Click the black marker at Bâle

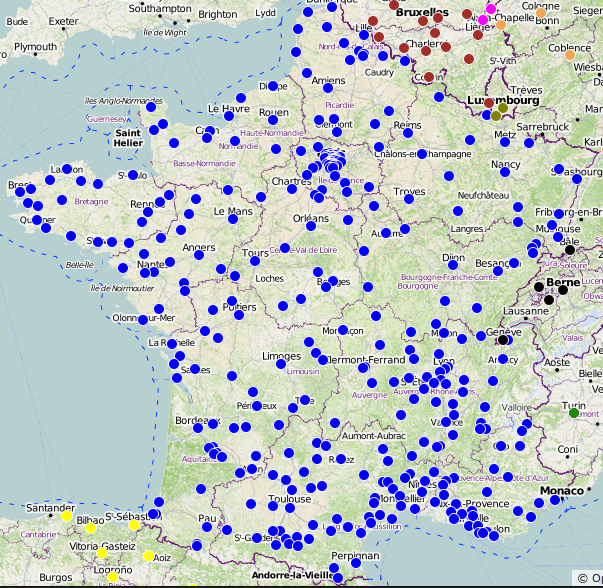coord(570,250)
